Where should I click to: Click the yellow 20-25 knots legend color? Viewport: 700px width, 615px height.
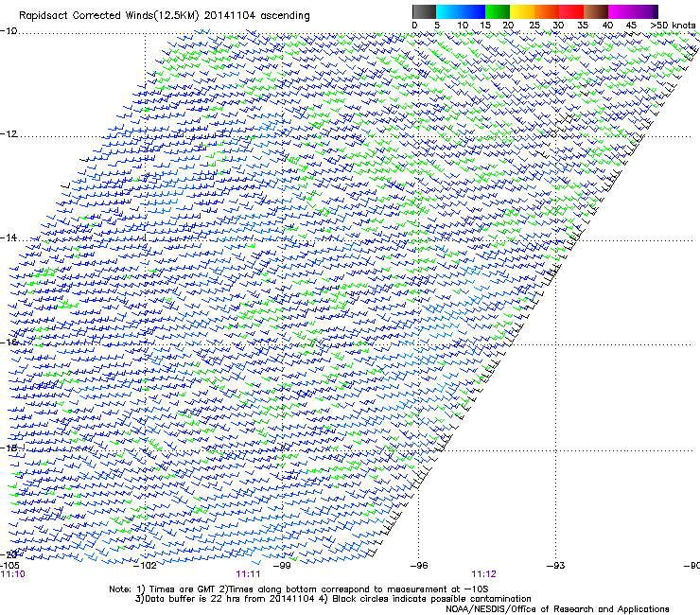click(522, 11)
